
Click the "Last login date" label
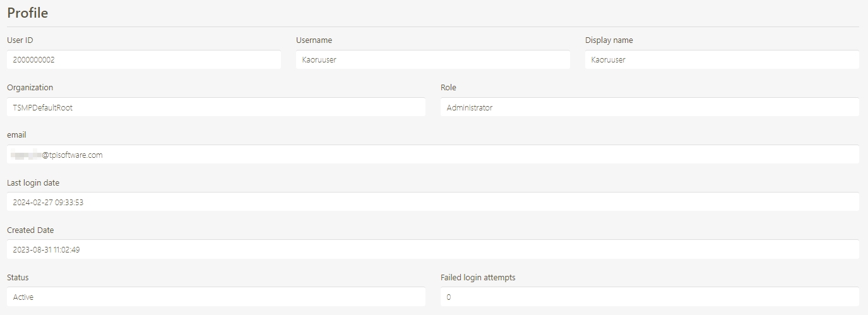coord(33,183)
